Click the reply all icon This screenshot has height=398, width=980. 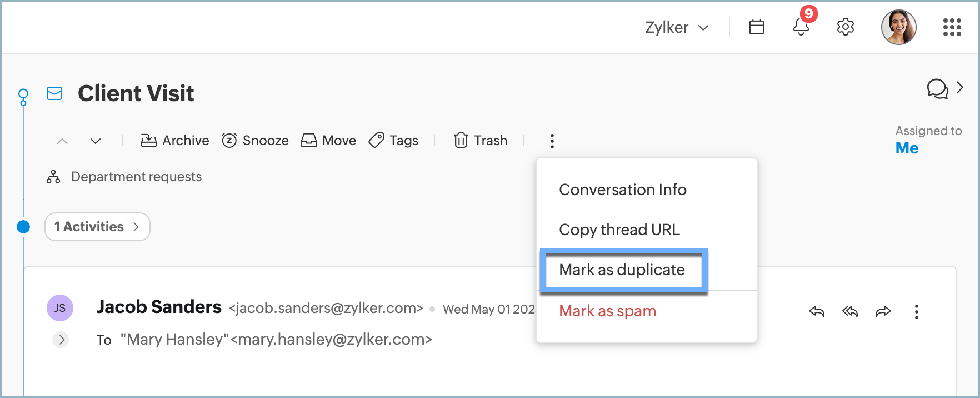(x=849, y=311)
